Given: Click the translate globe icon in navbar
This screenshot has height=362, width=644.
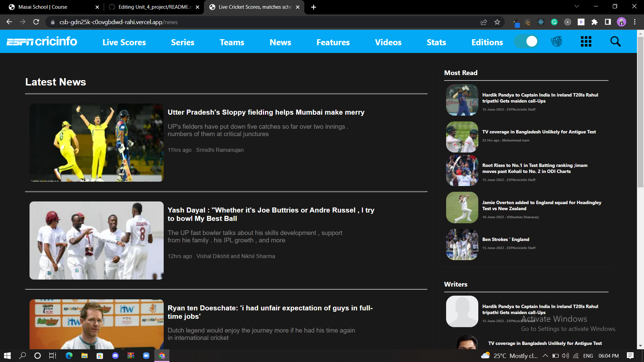Looking at the screenshot, I should click(x=556, y=41).
